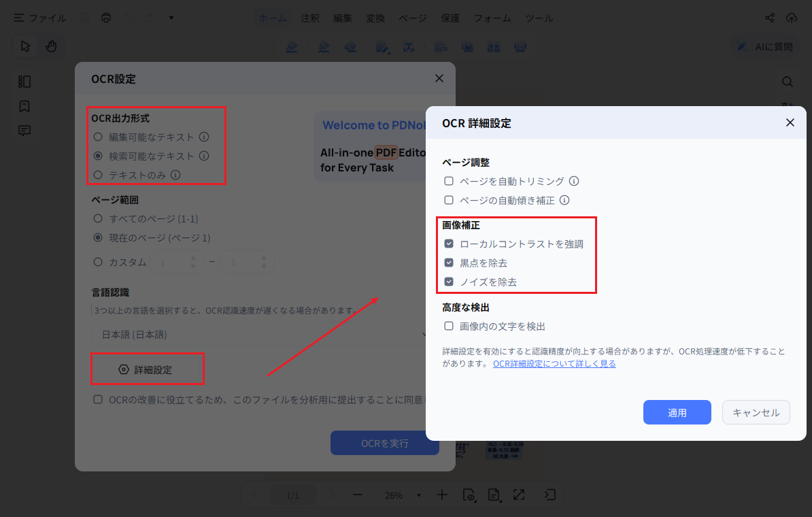The height and width of the screenshot is (517, 812).
Task: Enable ページを自動トリミング checkbox
Action: [x=449, y=181]
